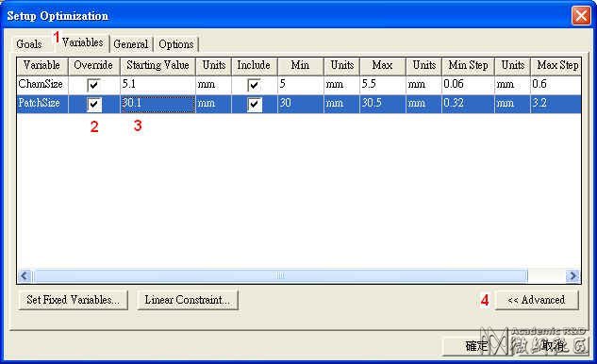Click the Variable column header

pos(41,66)
